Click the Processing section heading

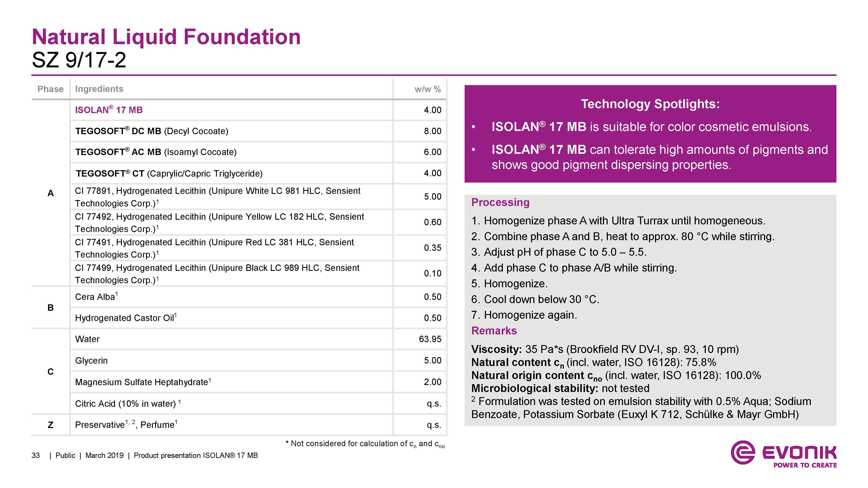tap(500, 202)
